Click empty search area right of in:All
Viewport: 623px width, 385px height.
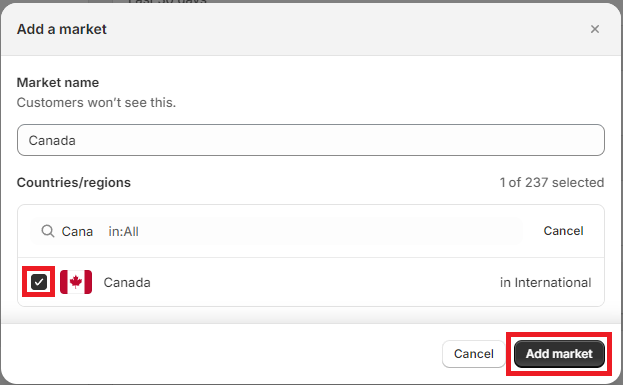click(x=330, y=231)
